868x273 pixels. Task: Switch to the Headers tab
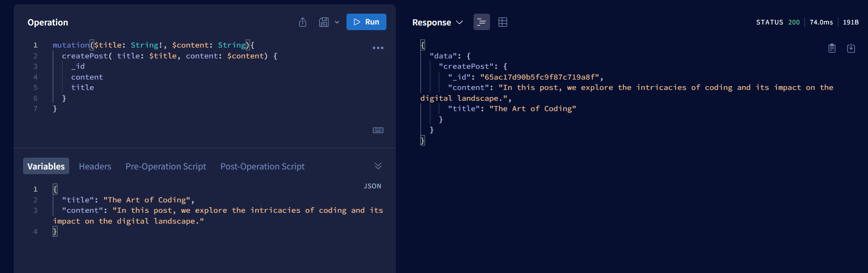(95, 166)
